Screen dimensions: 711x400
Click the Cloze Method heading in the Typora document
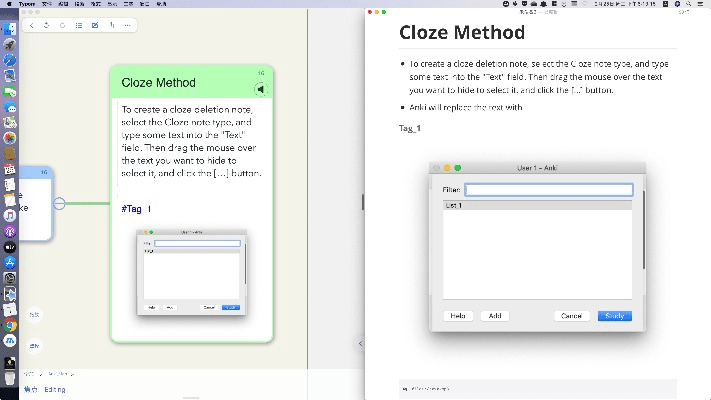(x=462, y=32)
